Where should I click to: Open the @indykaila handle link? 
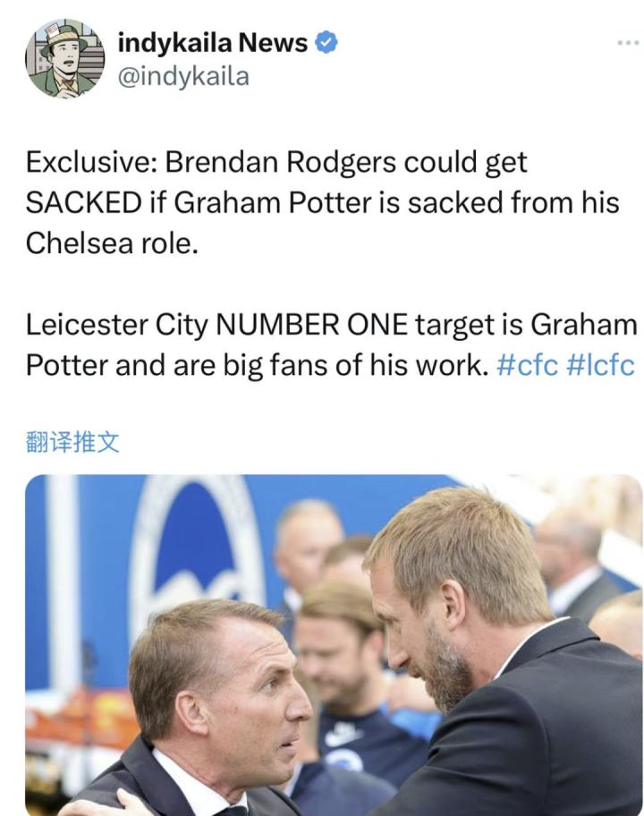point(183,77)
